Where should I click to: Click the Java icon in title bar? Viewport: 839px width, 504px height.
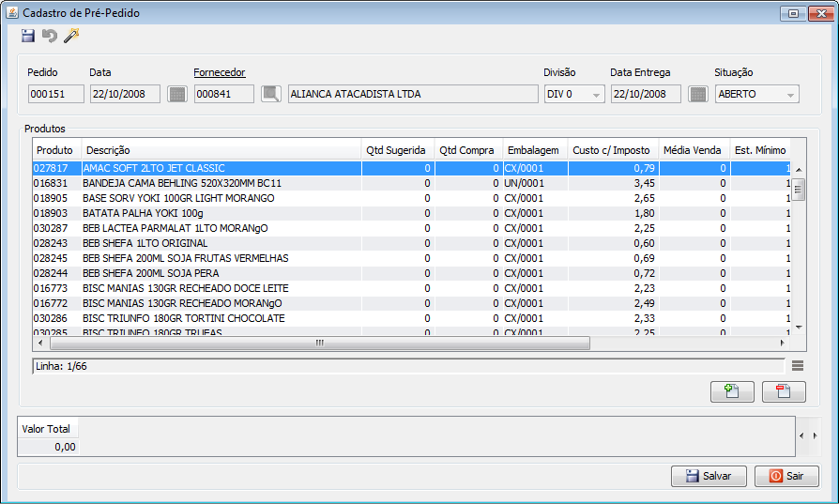(12, 13)
